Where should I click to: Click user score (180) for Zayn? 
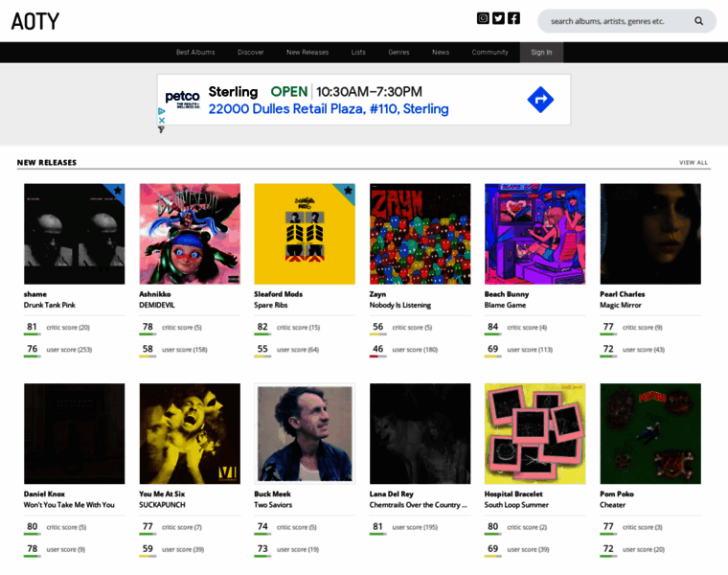tap(415, 350)
